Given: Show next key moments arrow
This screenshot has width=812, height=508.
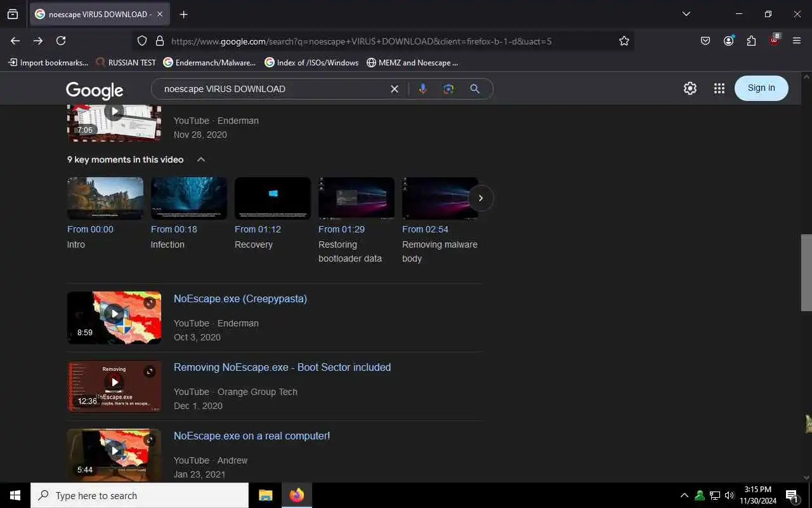Looking at the screenshot, I should click(x=481, y=198).
